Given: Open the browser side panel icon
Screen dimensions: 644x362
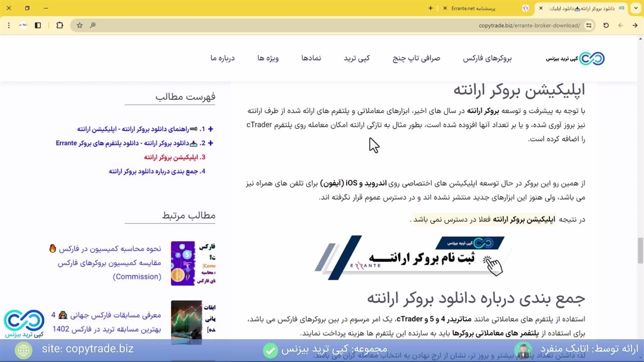Looking at the screenshot, I should 38,25.
